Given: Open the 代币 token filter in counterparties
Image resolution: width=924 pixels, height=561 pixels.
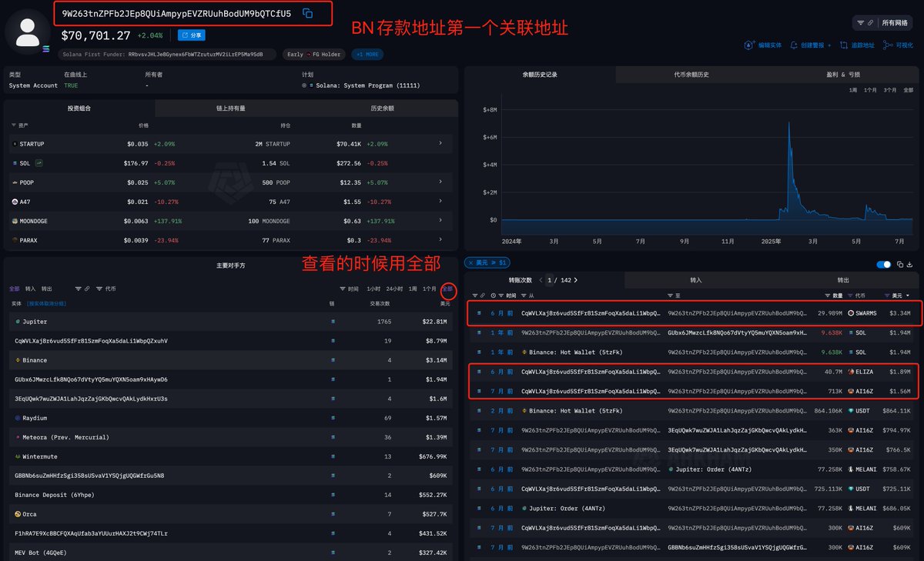Looking at the screenshot, I should [x=106, y=289].
